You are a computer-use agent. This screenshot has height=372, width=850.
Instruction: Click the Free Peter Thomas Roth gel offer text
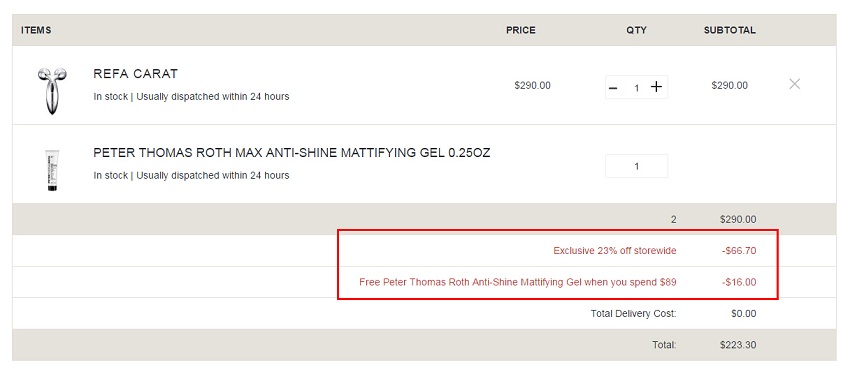518,282
